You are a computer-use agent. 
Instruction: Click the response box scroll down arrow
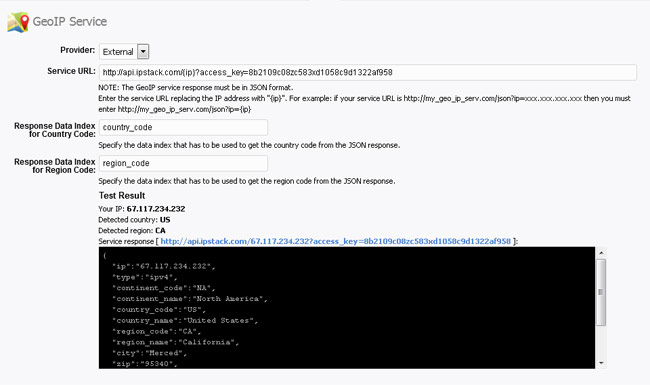pyautogui.click(x=601, y=363)
